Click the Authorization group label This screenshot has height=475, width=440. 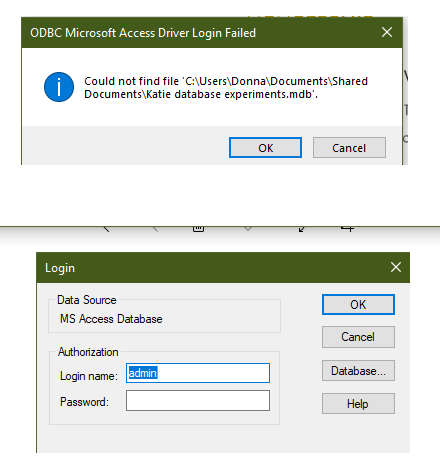pos(88,352)
